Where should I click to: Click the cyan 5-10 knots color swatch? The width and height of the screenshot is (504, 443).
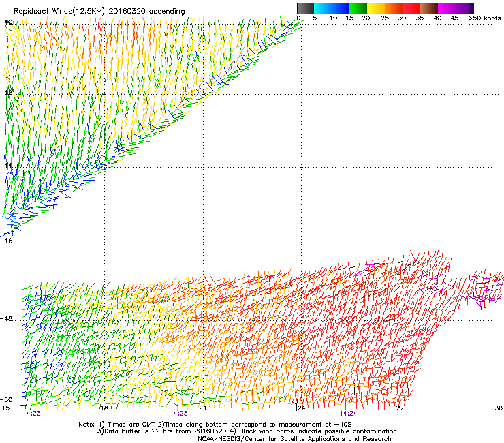pyautogui.click(x=323, y=8)
